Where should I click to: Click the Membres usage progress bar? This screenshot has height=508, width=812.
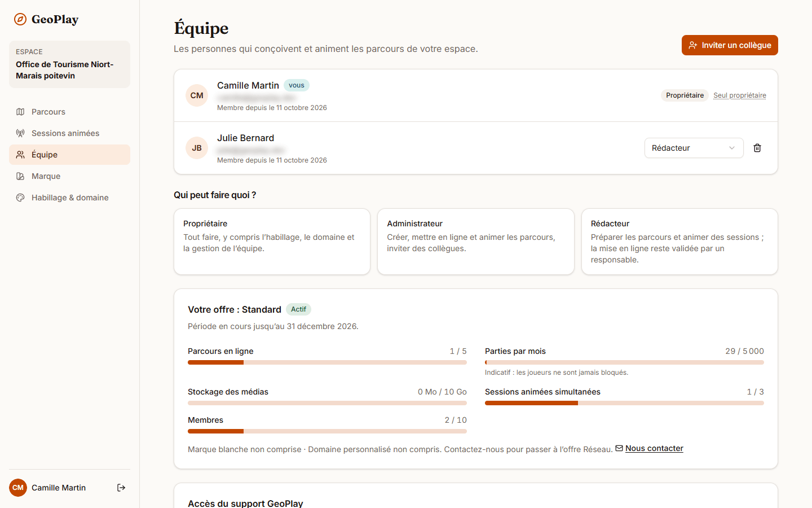(327, 431)
